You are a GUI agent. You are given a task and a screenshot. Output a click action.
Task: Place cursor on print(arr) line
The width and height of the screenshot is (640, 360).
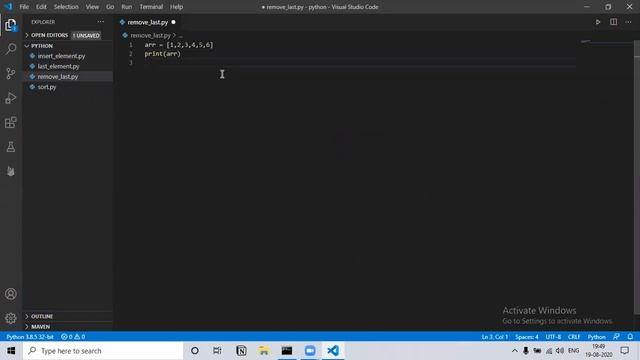162,54
